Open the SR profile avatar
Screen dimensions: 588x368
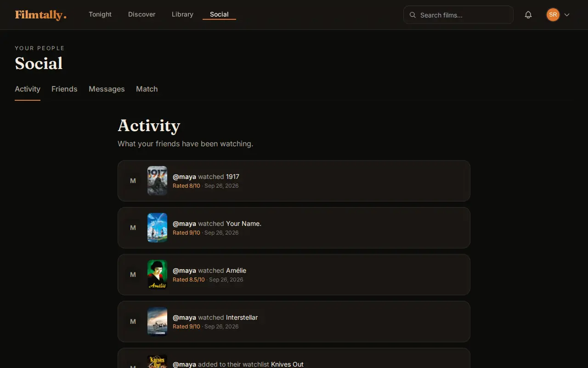pyautogui.click(x=553, y=15)
